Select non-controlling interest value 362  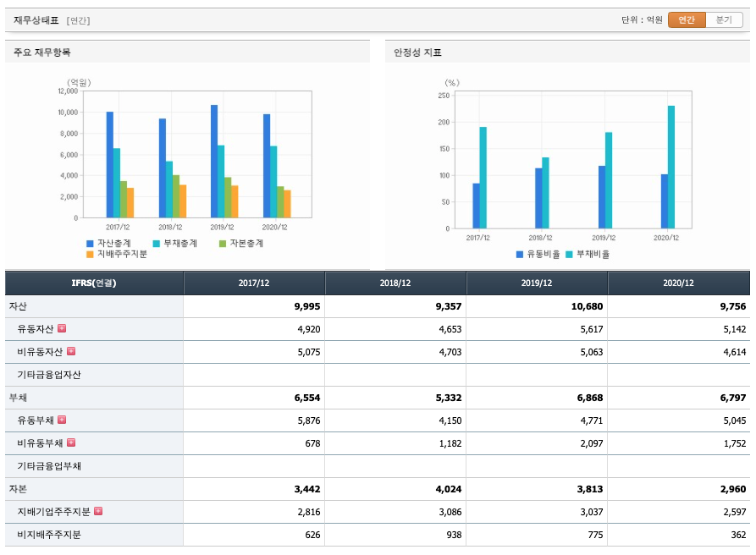(738, 535)
